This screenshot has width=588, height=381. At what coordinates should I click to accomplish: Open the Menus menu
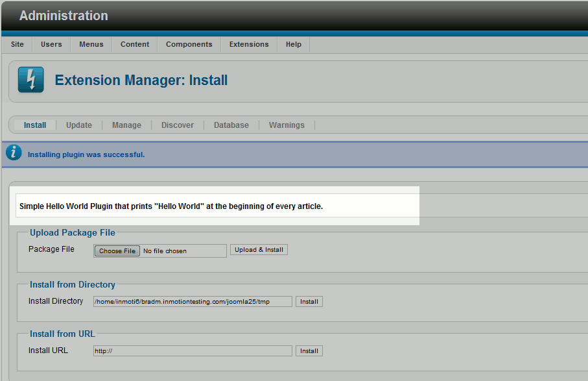tap(91, 44)
